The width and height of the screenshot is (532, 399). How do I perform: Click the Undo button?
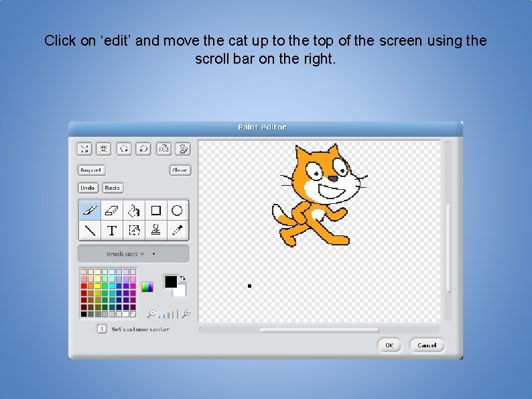[88, 188]
